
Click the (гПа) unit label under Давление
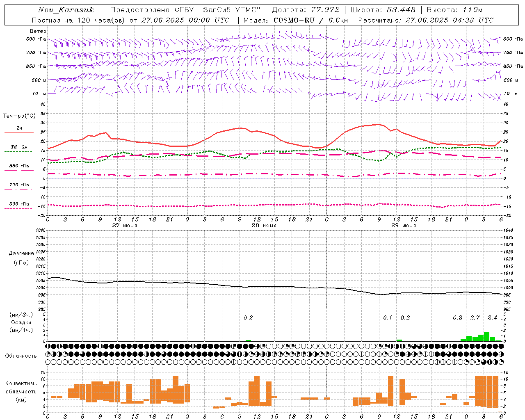(x=21, y=262)
